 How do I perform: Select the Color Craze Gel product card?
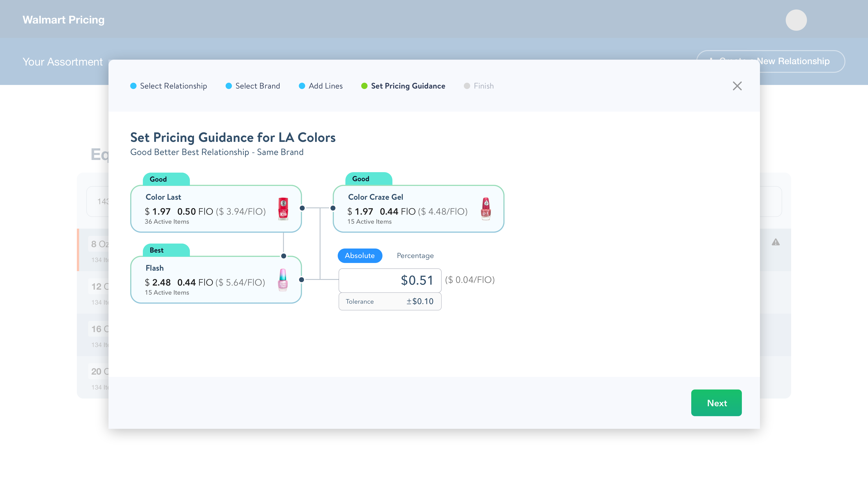418,209
